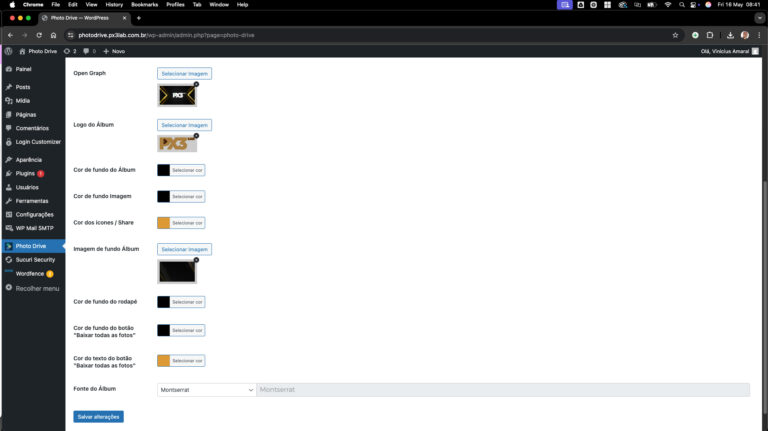Select Photo Drive item in sidebar menu

33,246
